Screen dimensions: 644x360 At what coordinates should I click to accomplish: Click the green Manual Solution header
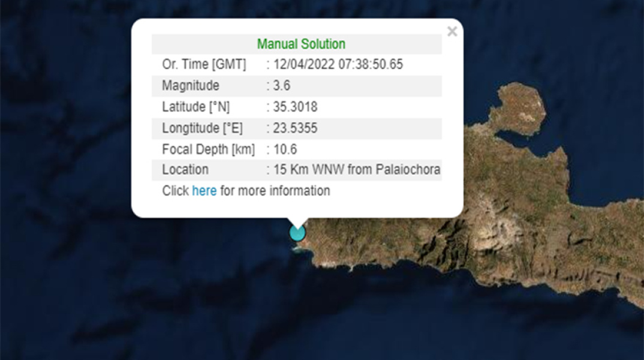[x=301, y=44]
